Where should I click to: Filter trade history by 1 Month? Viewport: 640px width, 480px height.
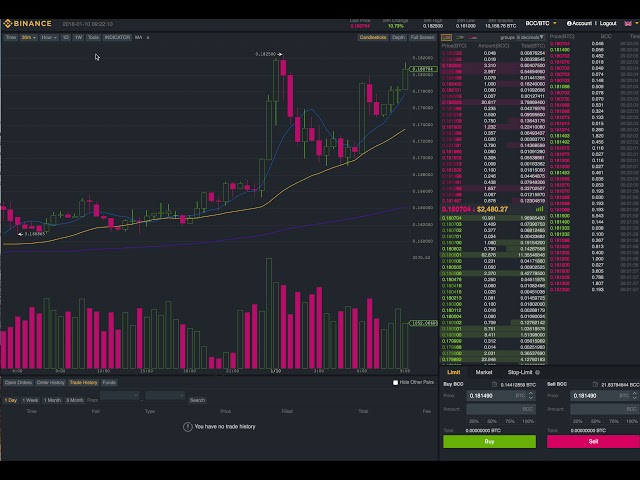[52, 400]
